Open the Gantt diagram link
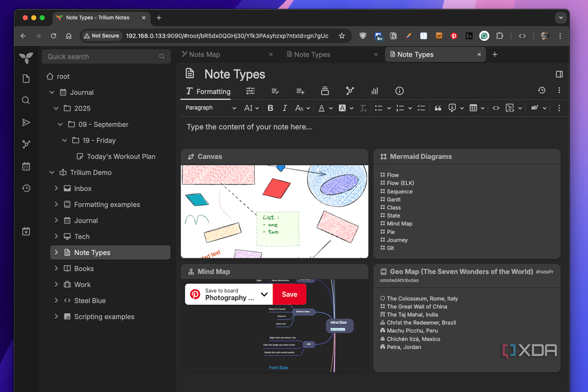588x392 pixels. point(394,199)
